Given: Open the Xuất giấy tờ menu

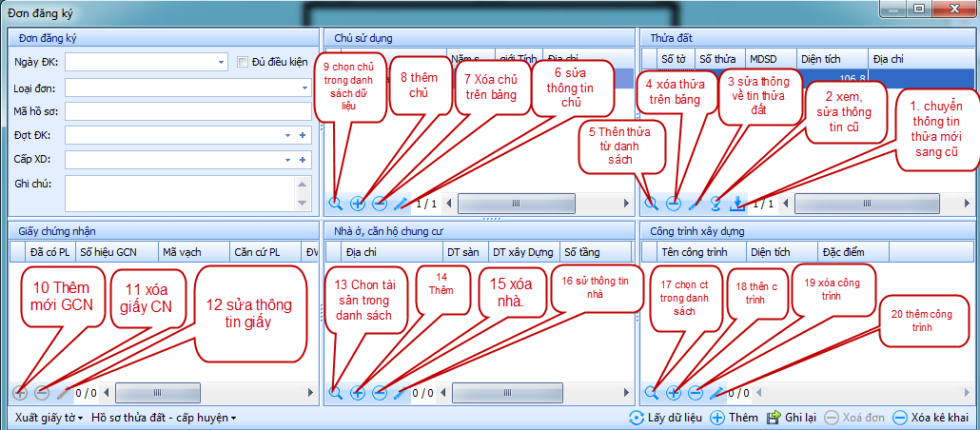Looking at the screenshot, I should coord(49,418).
